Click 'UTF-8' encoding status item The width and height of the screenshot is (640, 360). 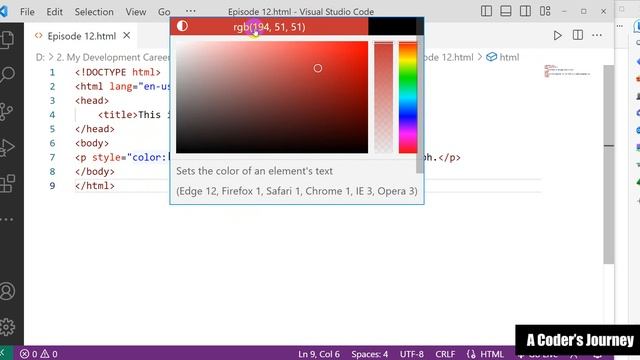[x=411, y=354]
